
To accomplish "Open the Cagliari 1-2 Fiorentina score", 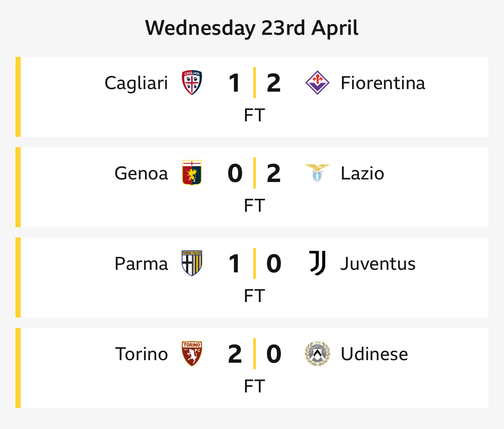I will [255, 83].
